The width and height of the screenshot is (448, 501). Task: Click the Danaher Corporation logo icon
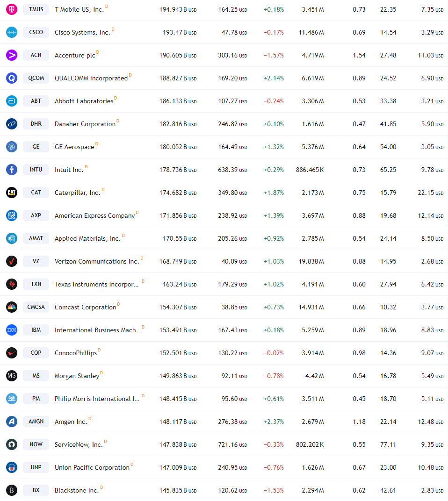click(12, 124)
